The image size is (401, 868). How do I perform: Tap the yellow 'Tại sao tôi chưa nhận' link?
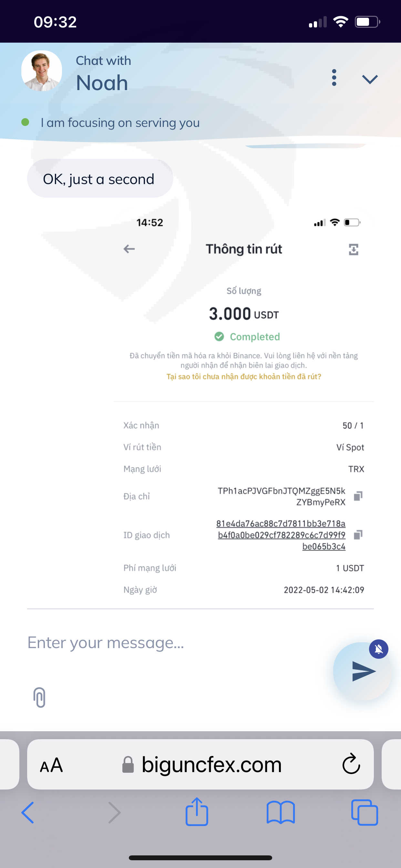(243, 377)
